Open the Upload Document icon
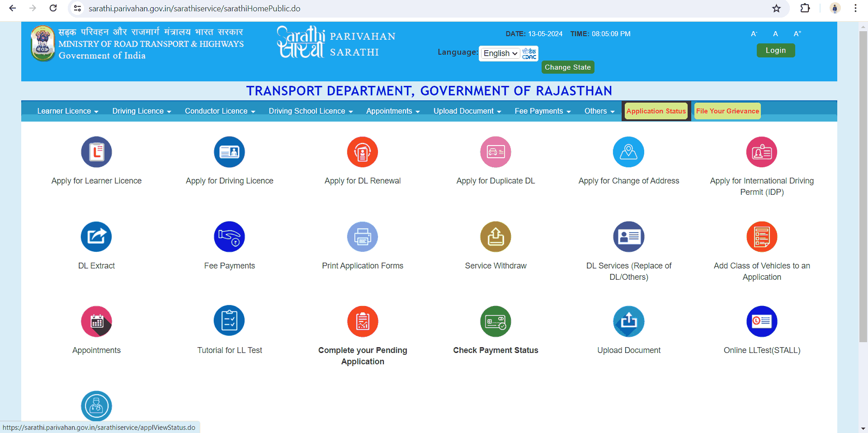868x433 pixels. (x=628, y=321)
